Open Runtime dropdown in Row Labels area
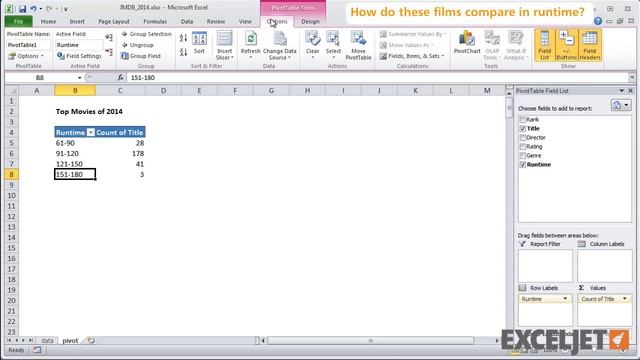Screen dimensions: 640x360 565,299
